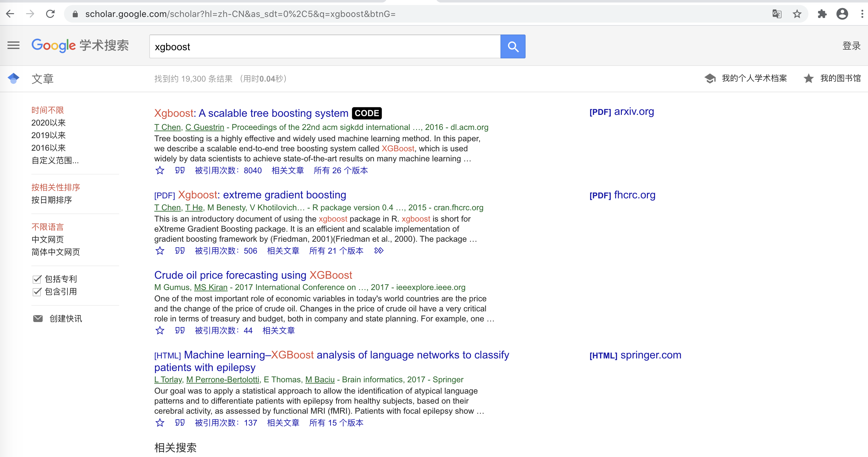Open the Chrome three-dot menu
868x457 pixels.
[x=862, y=14]
